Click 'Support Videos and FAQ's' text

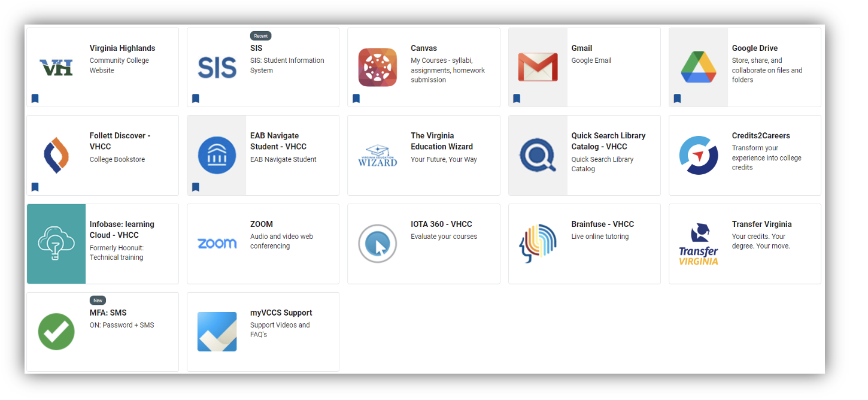tap(280, 330)
